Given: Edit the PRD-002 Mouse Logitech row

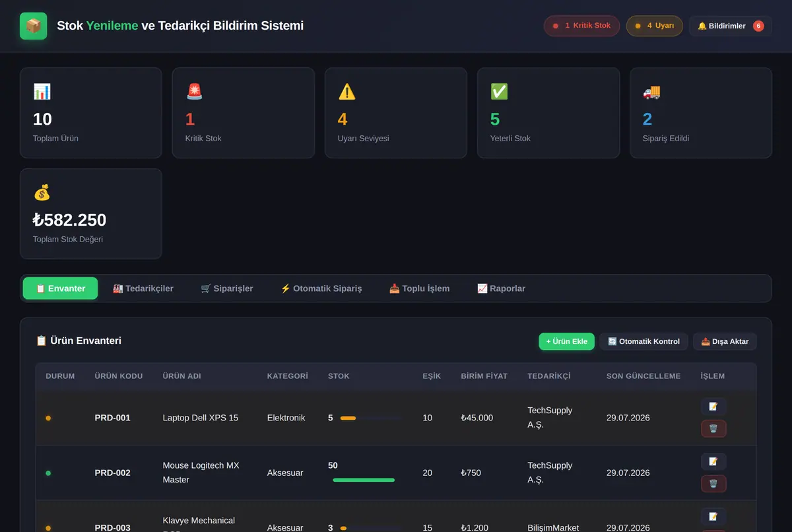Looking at the screenshot, I should (x=713, y=461).
